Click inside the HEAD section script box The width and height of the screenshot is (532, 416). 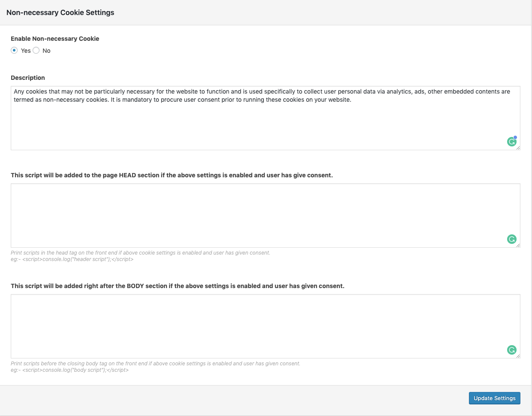pos(257,215)
